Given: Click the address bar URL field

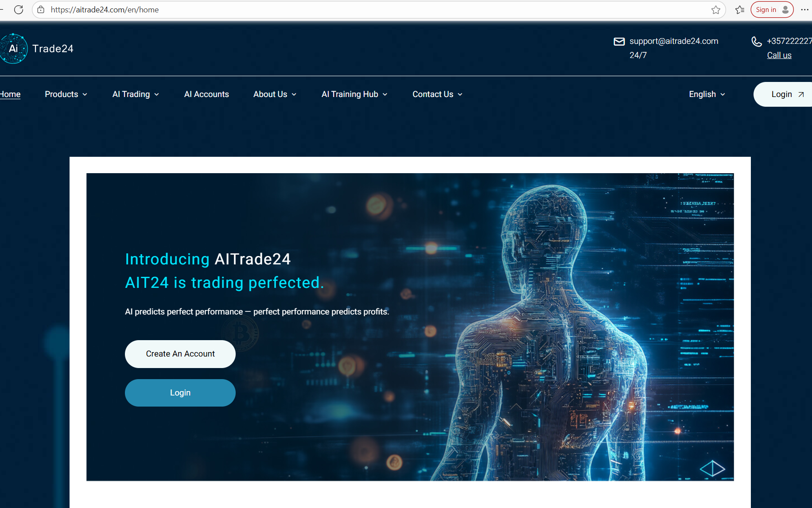Looking at the screenshot, I should tap(354, 10).
